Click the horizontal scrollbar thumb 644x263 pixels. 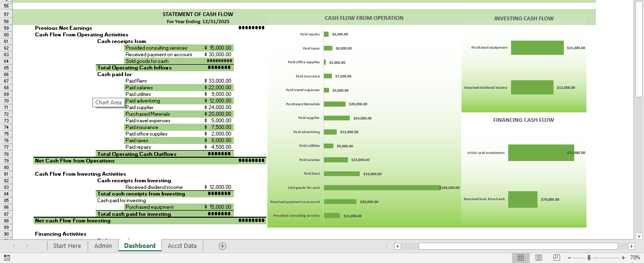click(x=518, y=246)
